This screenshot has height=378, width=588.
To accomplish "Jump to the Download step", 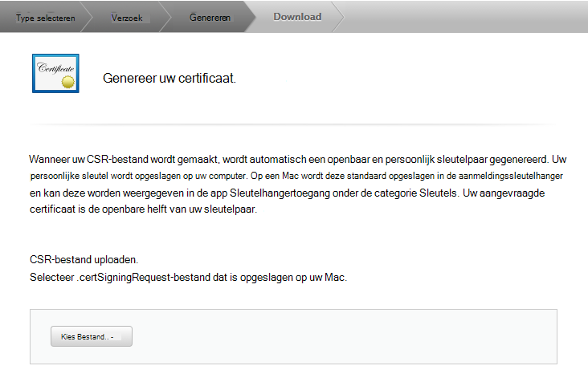I will point(297,17).
